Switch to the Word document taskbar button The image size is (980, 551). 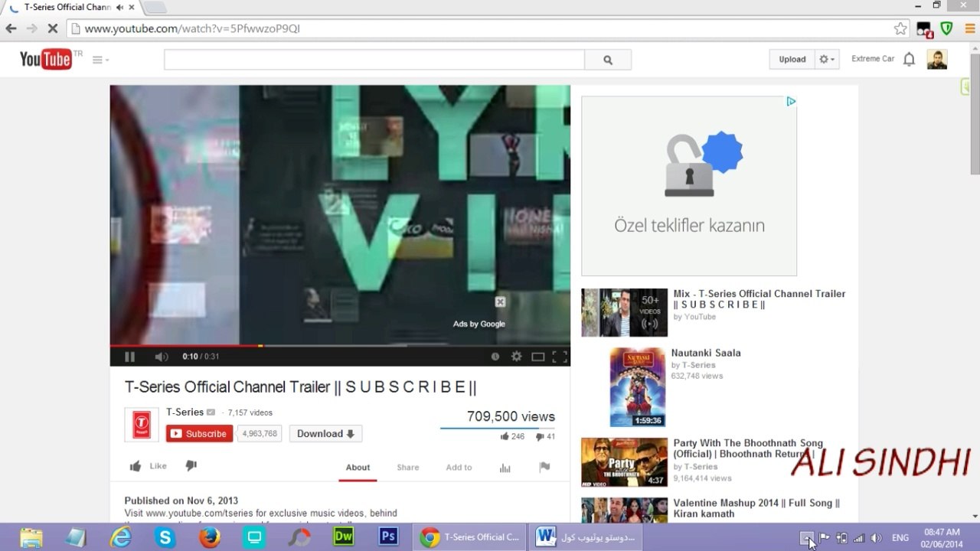(x=588, y=537)
